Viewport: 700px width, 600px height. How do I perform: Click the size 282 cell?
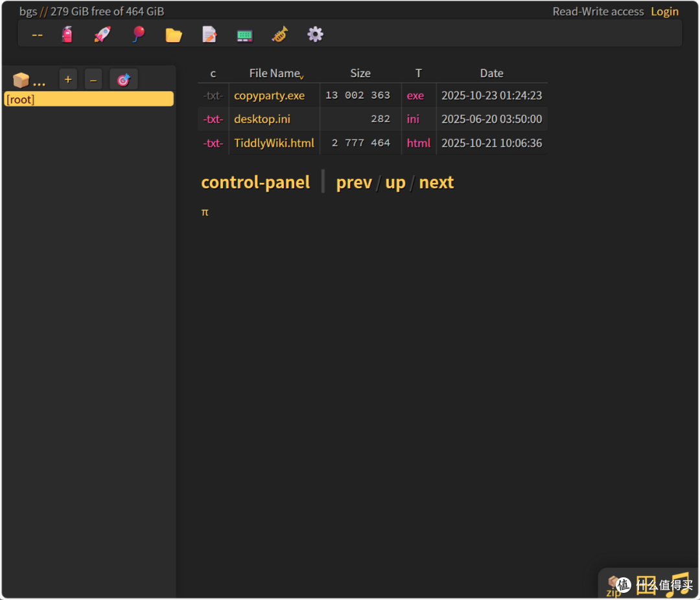[360, 119]
